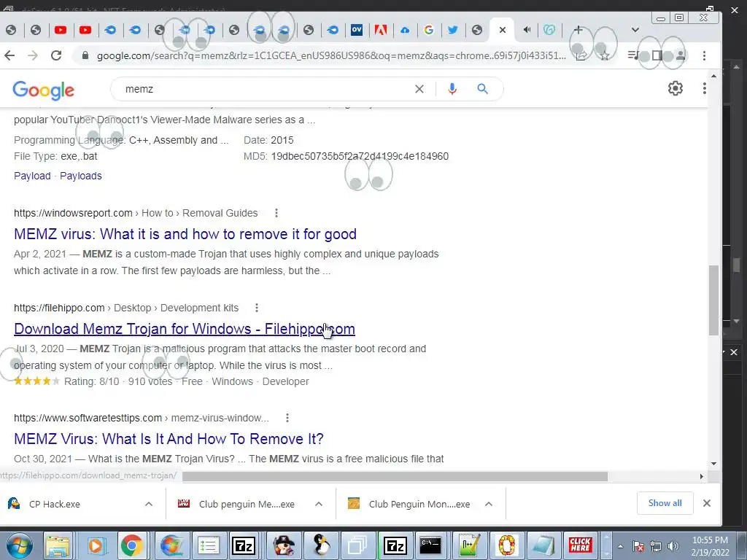Expand options for Club Penguin Mon....exe download
The height and width of the screenshot is (560, 747).
[489, 504]
